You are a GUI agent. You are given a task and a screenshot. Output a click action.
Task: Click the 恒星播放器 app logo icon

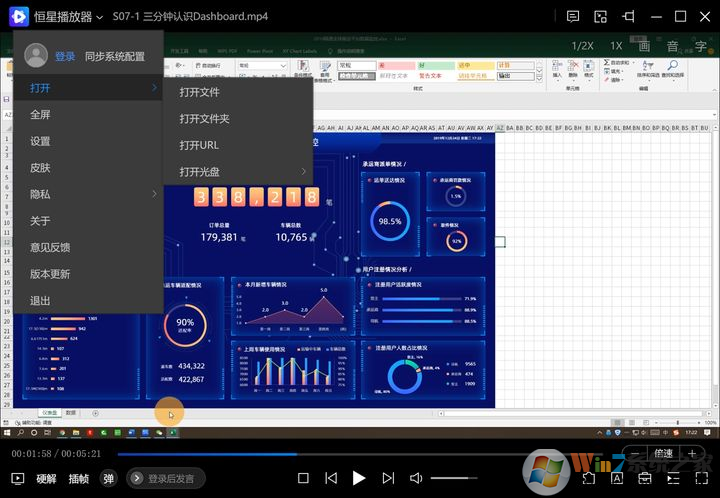pos(19,17)
